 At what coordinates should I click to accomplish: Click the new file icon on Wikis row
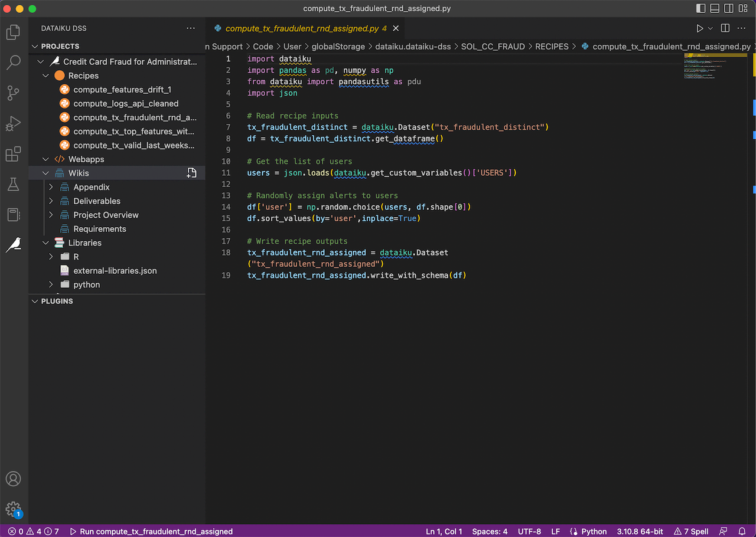pos(191,173)
